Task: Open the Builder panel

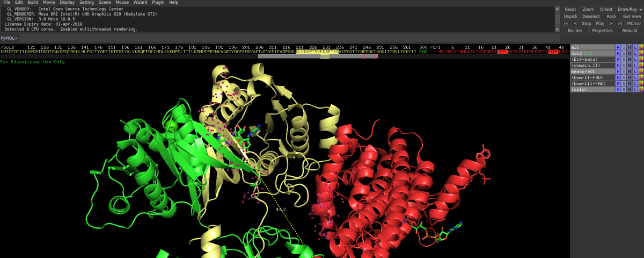Action: click(x=575, y=30)
